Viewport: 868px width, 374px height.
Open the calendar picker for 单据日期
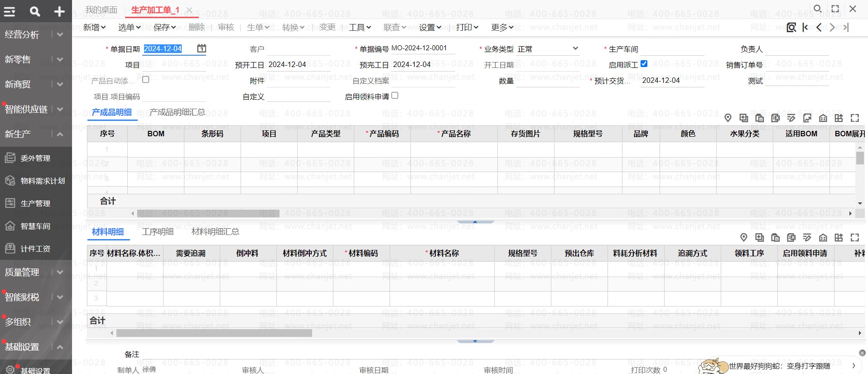202,48
